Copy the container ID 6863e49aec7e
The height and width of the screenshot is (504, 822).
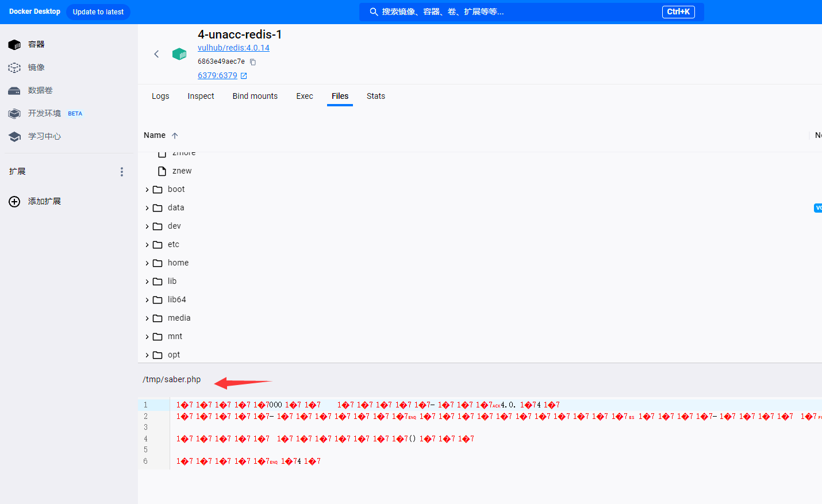pyautogui.click(x=253, y=62)
